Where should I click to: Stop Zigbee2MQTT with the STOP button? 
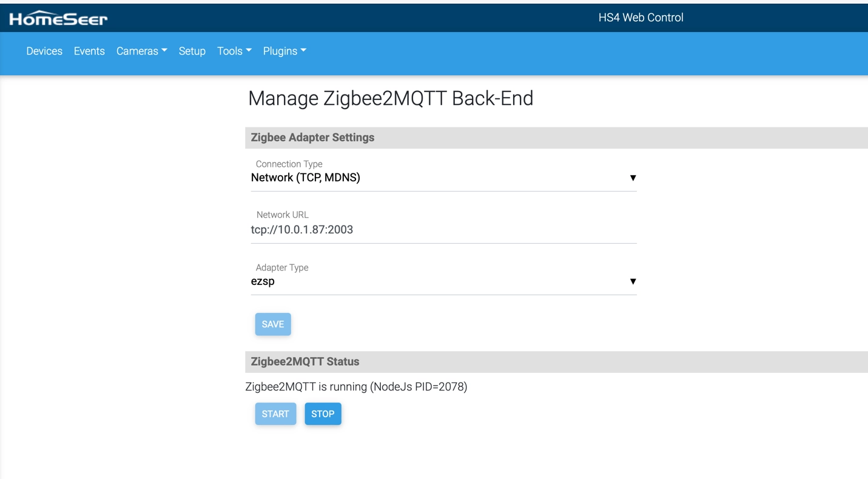323,414
